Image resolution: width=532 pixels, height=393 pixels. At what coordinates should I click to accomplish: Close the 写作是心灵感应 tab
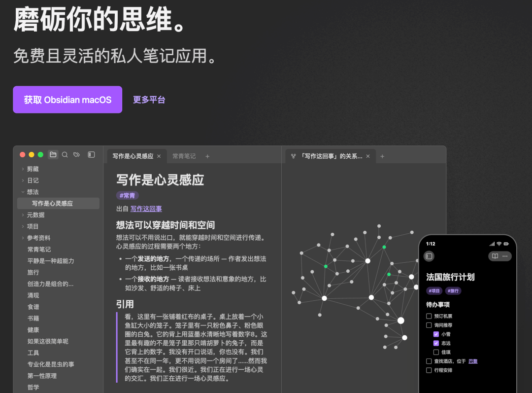(159, 156)
